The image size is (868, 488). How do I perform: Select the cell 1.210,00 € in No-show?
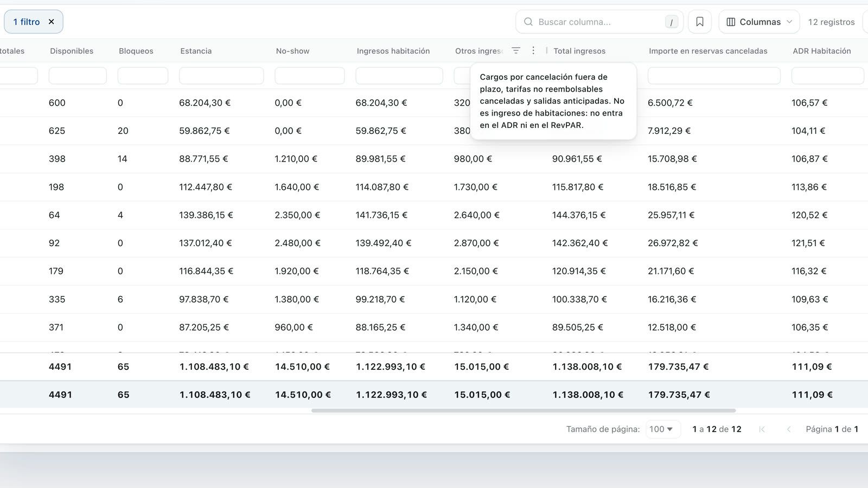[296, 159]
